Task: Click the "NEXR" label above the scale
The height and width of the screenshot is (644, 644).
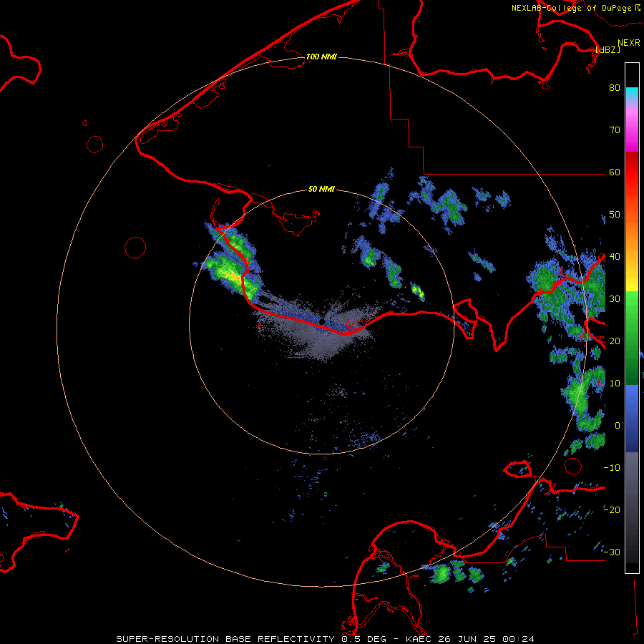Action: pos(629,43)
